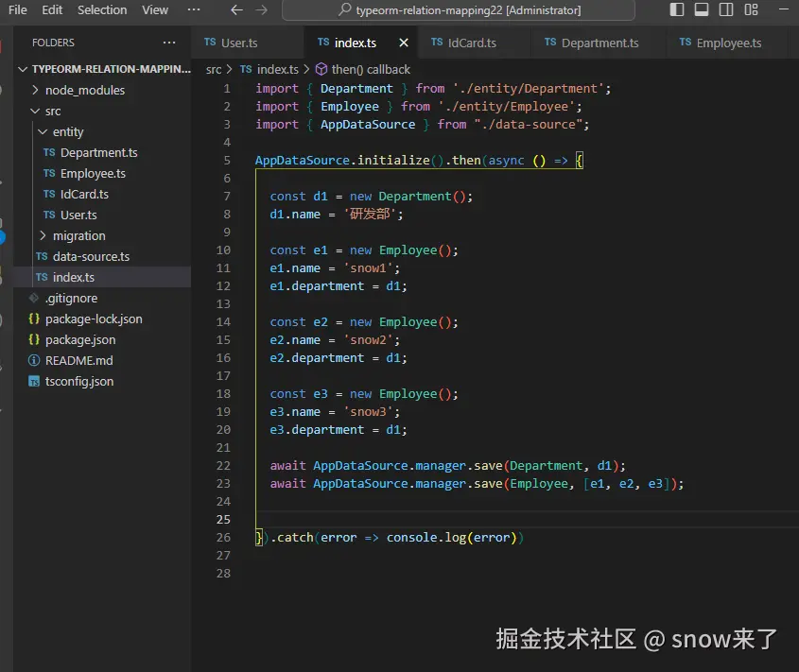Open package.json file
This screenshot has width=799, height=672.
(102, 340)
